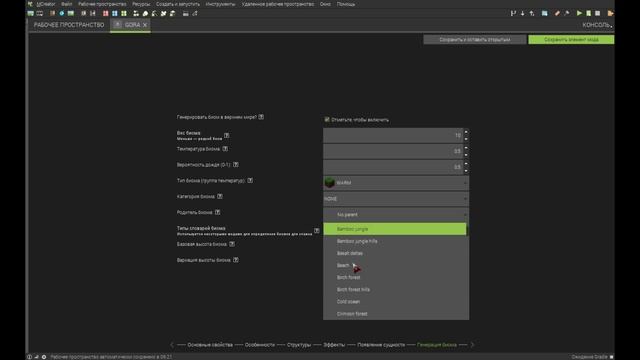Open help for biome height variation
Screen dimensions: 640x360
pos(236,260)
